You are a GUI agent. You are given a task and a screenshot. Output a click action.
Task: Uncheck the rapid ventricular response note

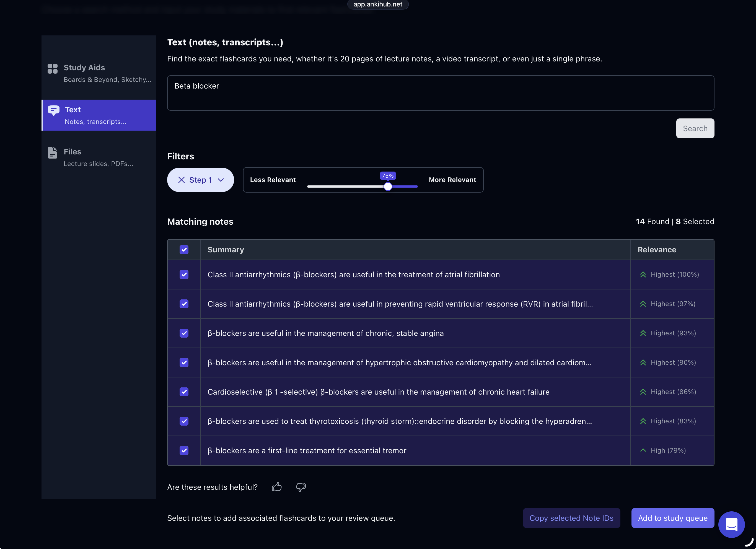point(184,304)
